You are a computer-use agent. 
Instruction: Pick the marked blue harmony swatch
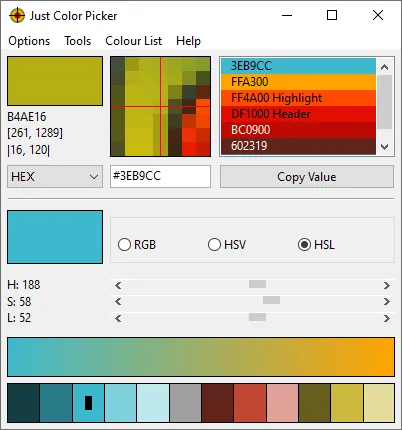tap(88, 403)
